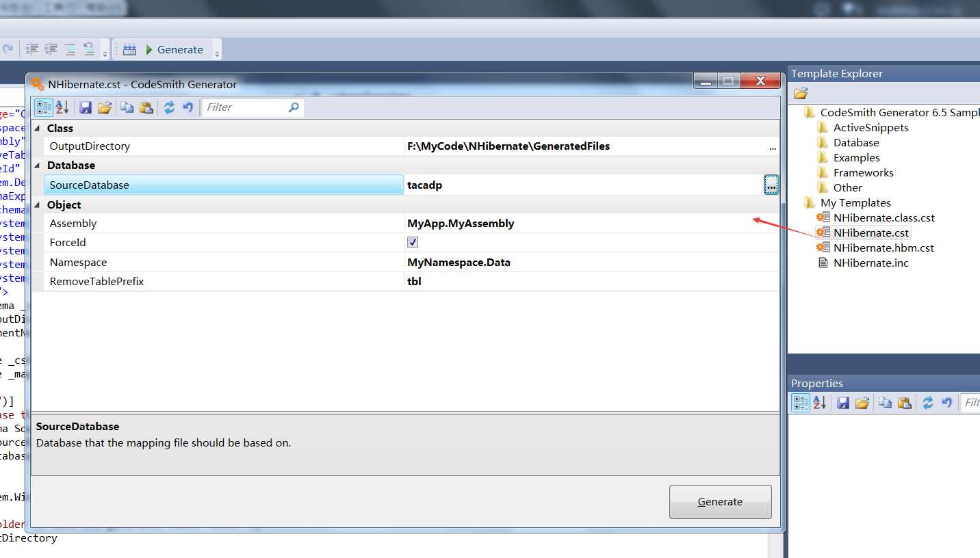
Task: Open property set file in dialog toolbar
Action: [104, 107]
